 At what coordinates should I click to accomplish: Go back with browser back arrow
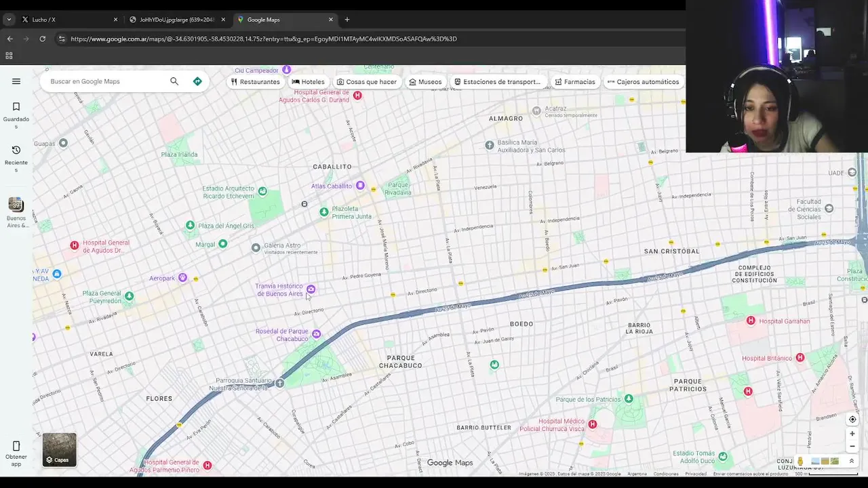9,39
